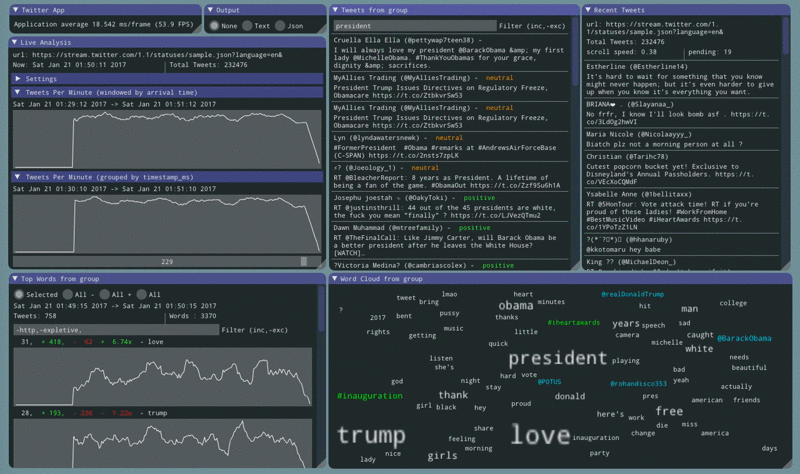Click the large word 'love' in the cloud
This screenshot has height=474, width=800.
(540, 435)
